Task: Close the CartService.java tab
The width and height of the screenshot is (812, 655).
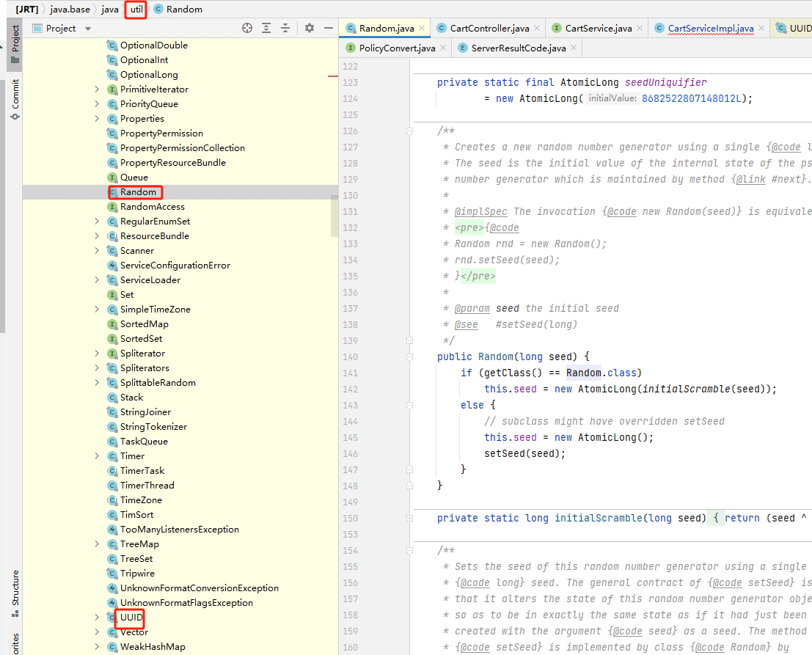Action: pos(640,28)
